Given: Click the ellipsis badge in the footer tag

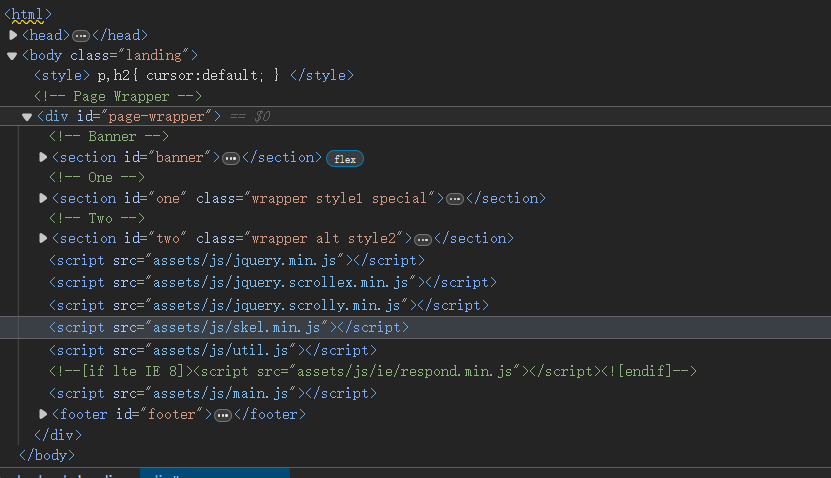Looking at the screenshot, I should pyautogui.click(x=223, y=415).
